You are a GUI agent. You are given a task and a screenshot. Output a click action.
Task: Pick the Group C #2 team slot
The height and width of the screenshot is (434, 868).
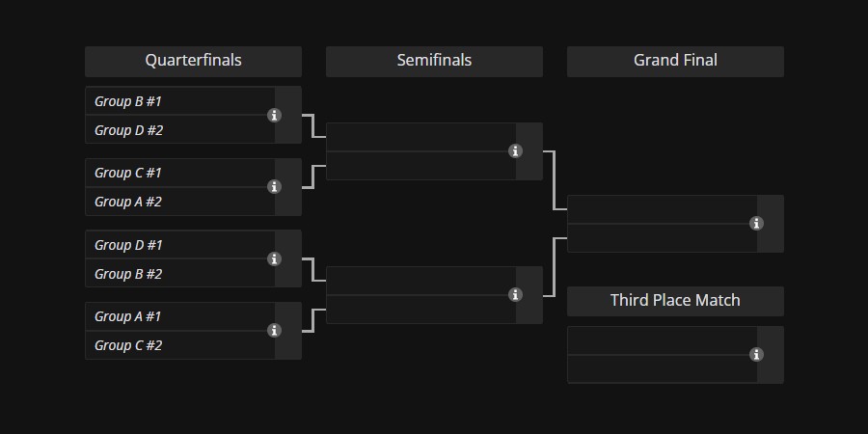pyautogui.click(x=180, y=345)
